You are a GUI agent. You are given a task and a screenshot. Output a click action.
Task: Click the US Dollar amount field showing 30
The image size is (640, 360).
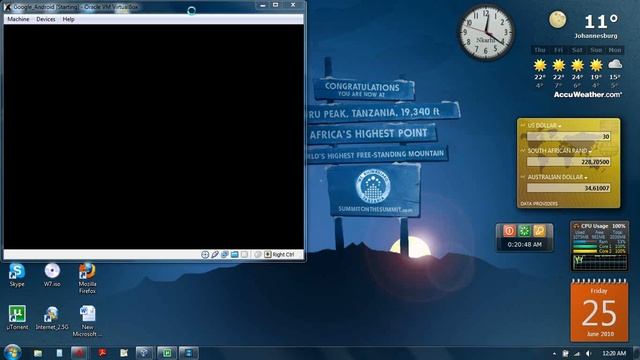[569, 136]
